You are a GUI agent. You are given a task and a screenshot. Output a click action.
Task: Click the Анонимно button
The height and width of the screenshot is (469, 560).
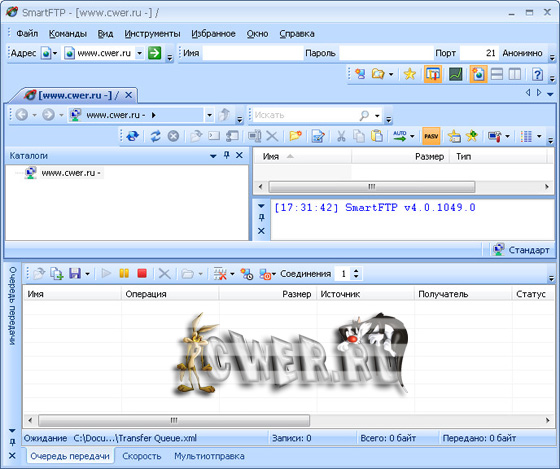(522, 53)
